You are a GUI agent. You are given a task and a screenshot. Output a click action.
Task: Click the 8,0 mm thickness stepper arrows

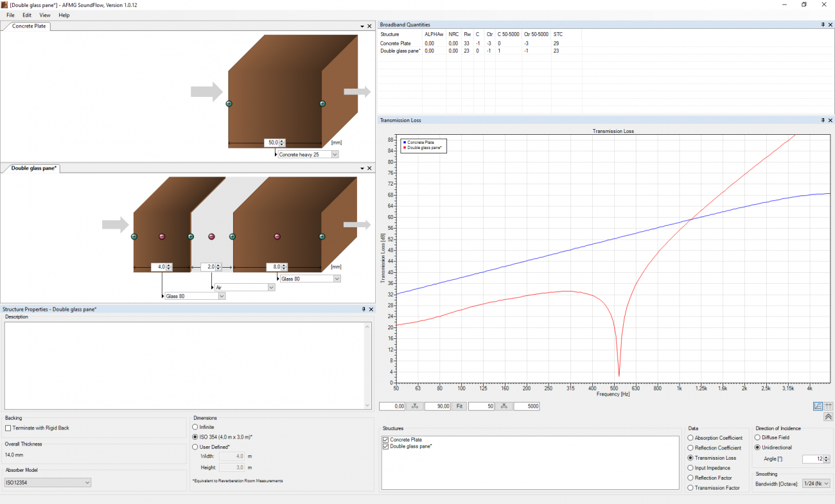coord(284,266)
